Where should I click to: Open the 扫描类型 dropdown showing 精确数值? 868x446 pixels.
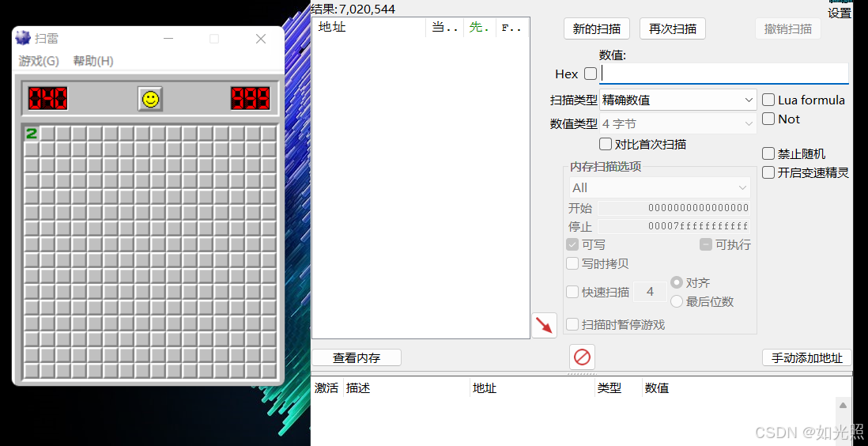tap(678, 100)
